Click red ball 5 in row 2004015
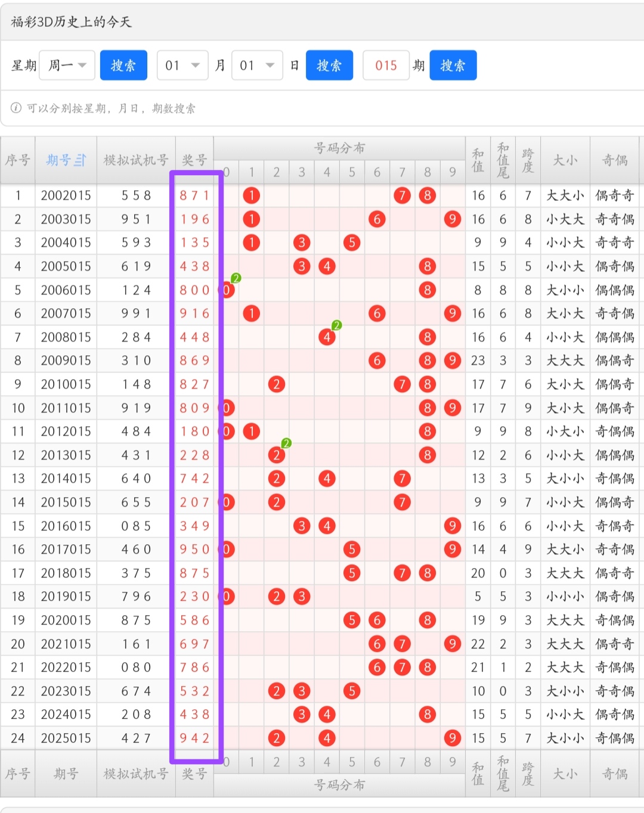Image resolution: width=644 pixels, height=813 pixels. pyautogui.click(x=352, y=243)
